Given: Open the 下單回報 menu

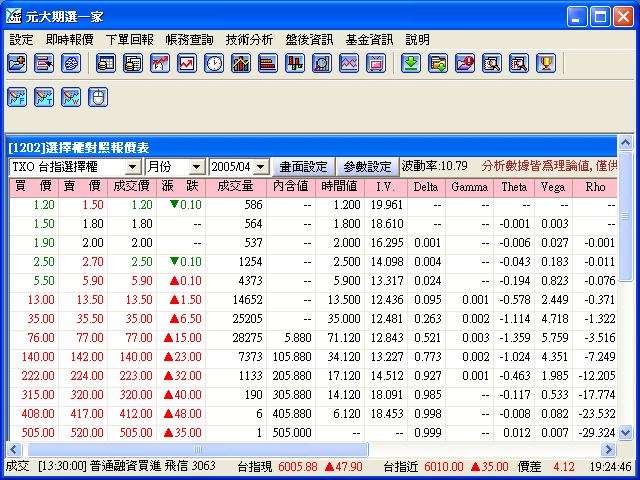Looking at the screenshot, I should (x=129, y=40).
